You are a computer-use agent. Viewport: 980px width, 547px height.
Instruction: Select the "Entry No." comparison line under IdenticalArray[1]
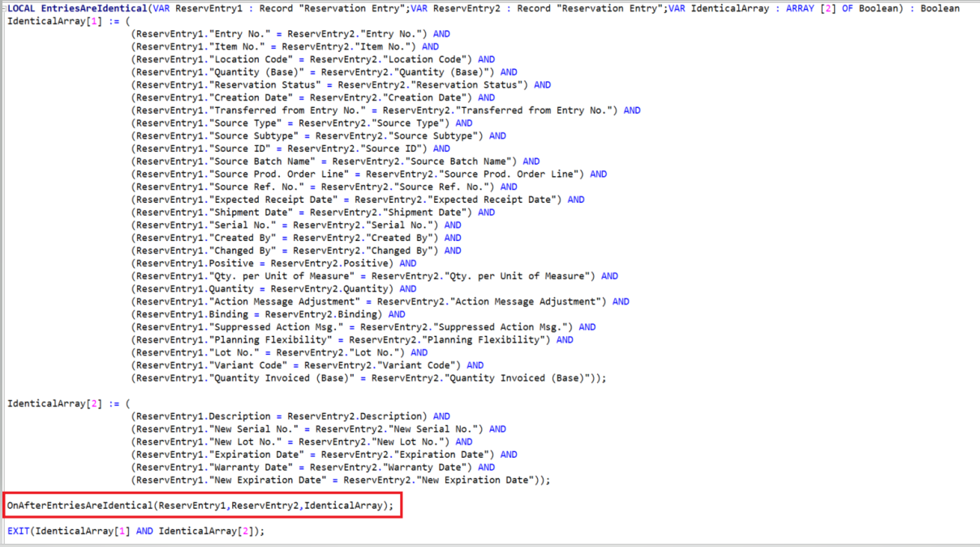pyautogui.click(x=290, y=34)
